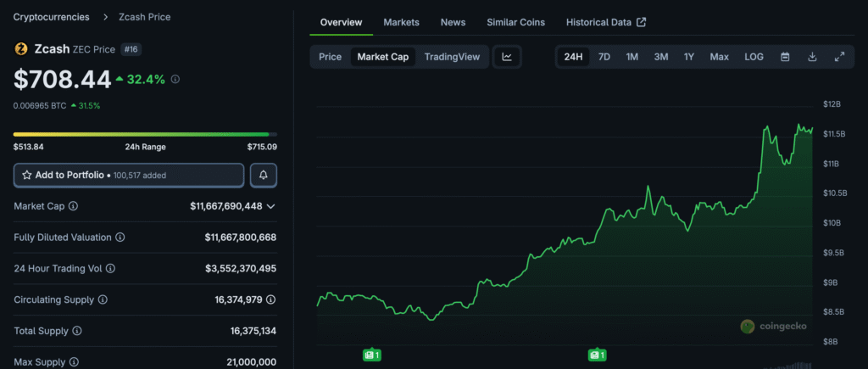Select the 7D time range
The image size is (868, 369).
coord(604,57)
